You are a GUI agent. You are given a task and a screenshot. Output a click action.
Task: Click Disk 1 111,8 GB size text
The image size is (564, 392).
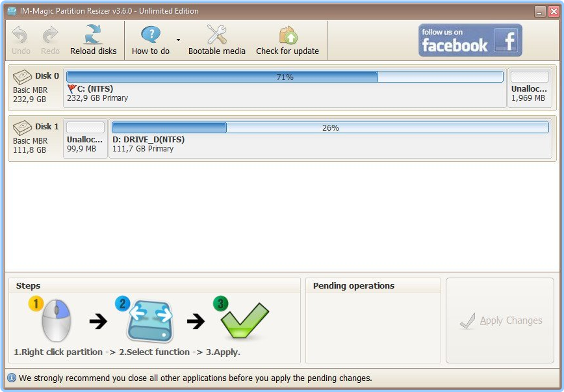(29, 150)
